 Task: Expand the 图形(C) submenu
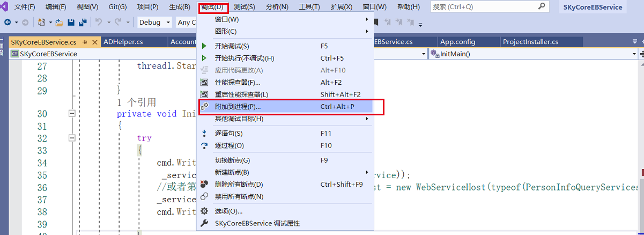coord(367,32)
